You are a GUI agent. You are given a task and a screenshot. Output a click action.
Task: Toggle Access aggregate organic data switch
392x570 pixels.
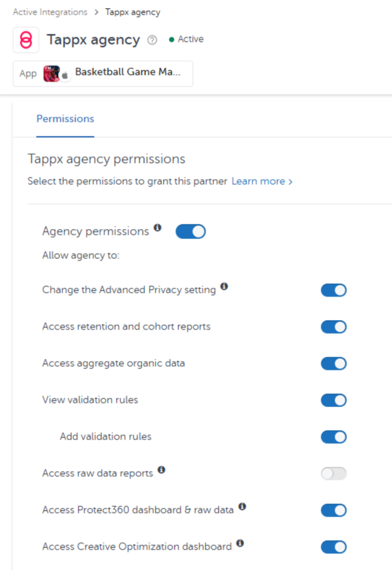(x=334, y=364)
